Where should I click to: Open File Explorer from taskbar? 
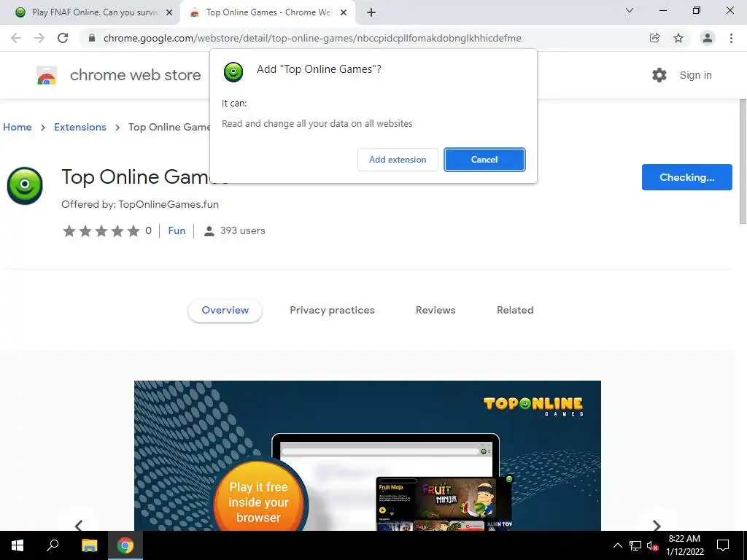pyautogui.click(x=89, y=545)
